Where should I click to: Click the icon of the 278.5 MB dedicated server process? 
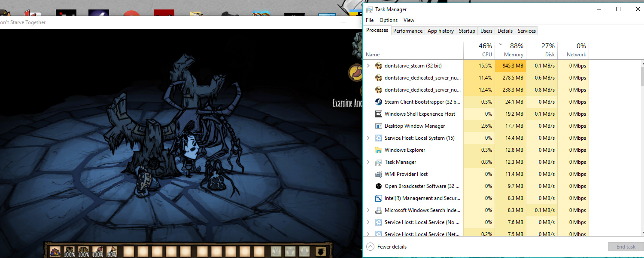click(x=378, y=78)
